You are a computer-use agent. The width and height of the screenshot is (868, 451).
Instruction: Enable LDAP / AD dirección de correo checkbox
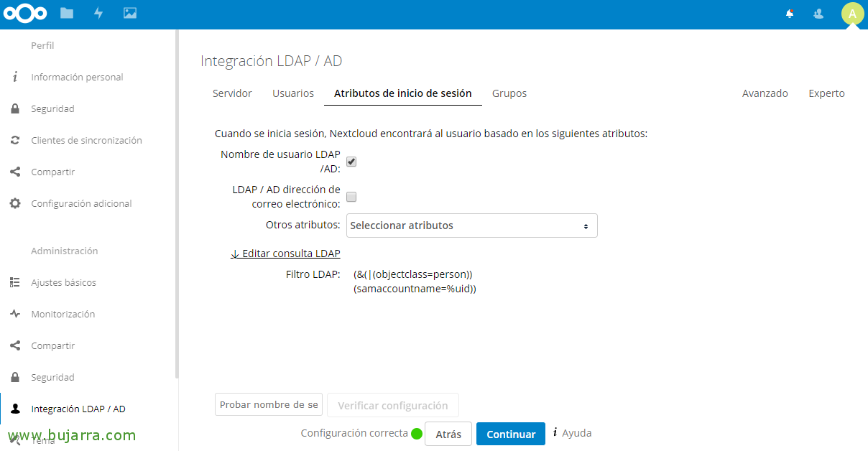point(351,197)
